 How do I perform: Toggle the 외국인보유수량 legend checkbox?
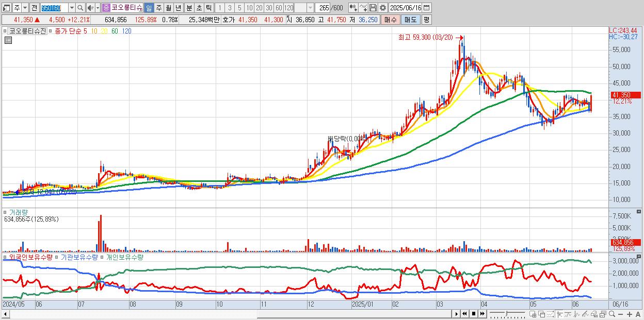pyautogui.click(x=6, y=257)
